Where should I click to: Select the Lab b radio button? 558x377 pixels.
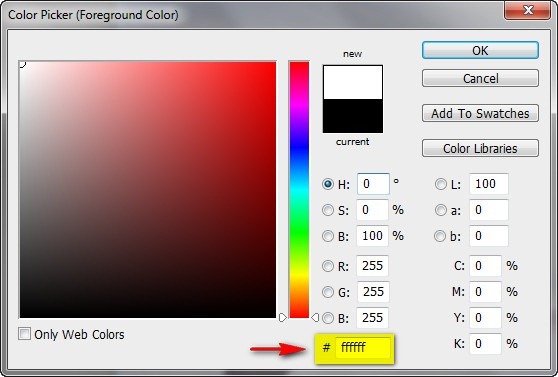coord(440,236)
